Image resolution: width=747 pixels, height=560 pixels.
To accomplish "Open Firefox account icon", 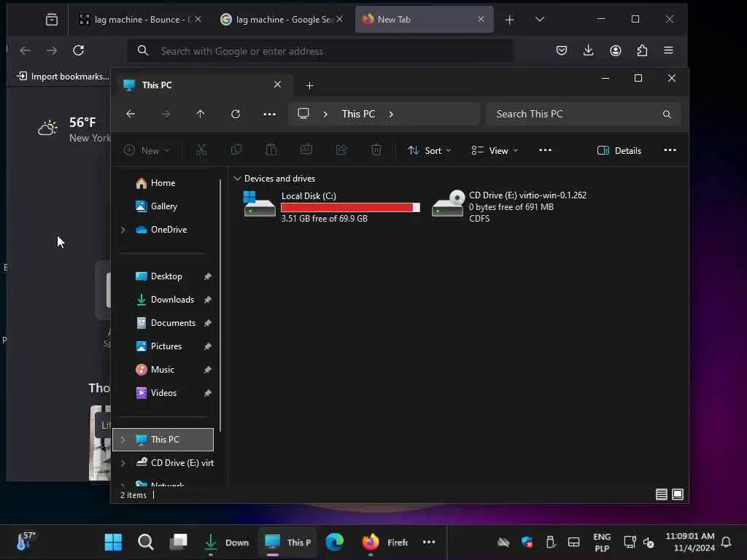I will (x=616, y=50).
